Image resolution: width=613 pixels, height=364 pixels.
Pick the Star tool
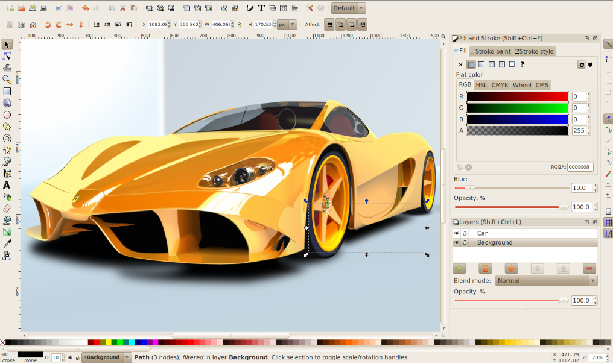(x=7, y=126)
